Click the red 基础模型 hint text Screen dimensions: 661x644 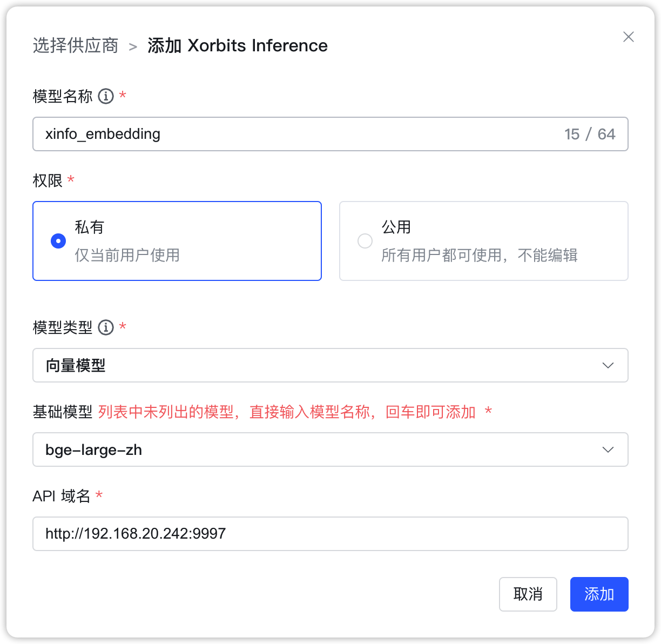(x=286, y=412)
